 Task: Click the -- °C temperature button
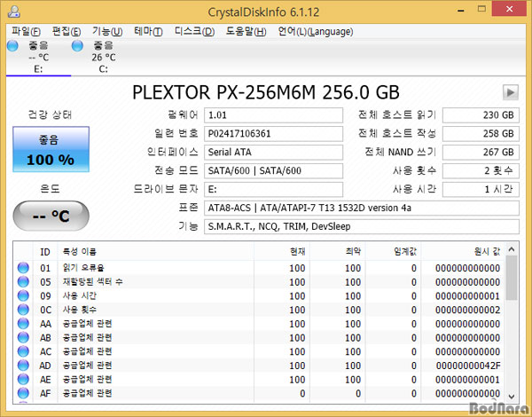(x=51, y=216)
